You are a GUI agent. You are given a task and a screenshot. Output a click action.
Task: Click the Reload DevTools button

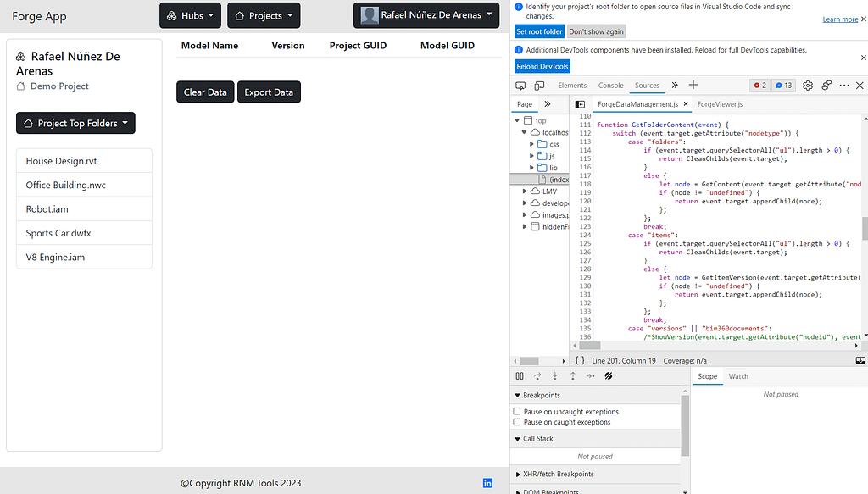[x=542, y=66]
